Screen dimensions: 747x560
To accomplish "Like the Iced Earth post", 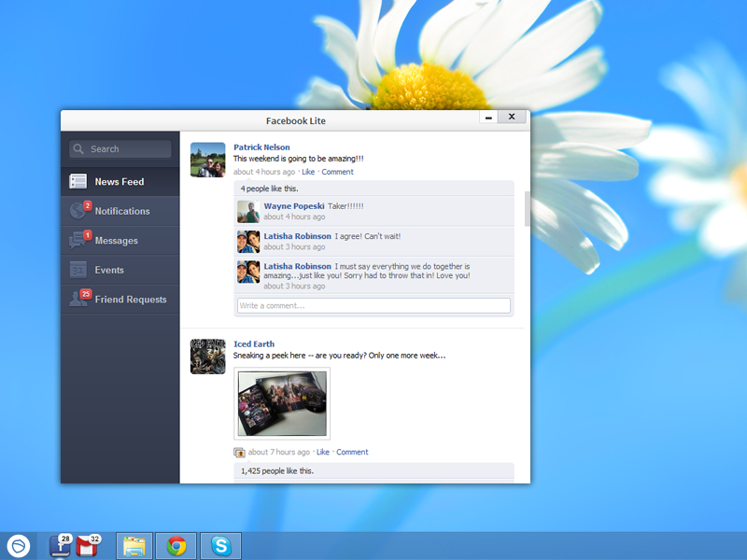I will pos(323,452).
